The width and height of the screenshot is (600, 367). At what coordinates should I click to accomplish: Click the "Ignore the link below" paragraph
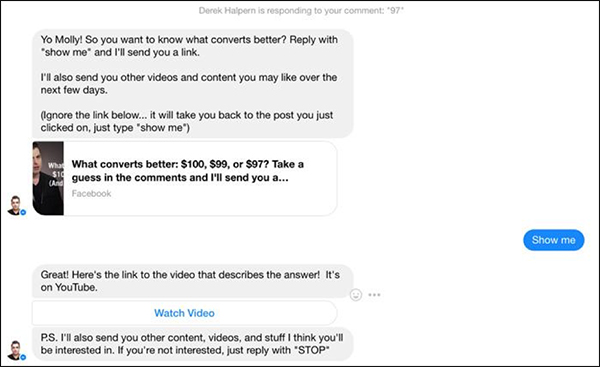tap(187, 121)
